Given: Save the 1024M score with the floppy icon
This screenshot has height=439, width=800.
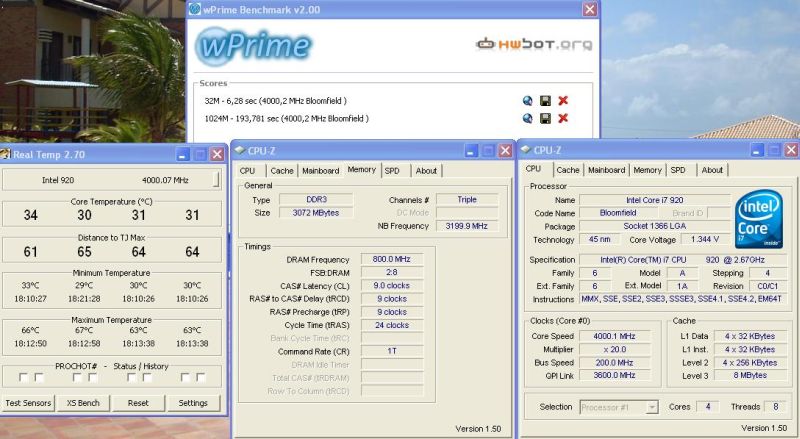Looking at the screenshot, I should point(545,118).
